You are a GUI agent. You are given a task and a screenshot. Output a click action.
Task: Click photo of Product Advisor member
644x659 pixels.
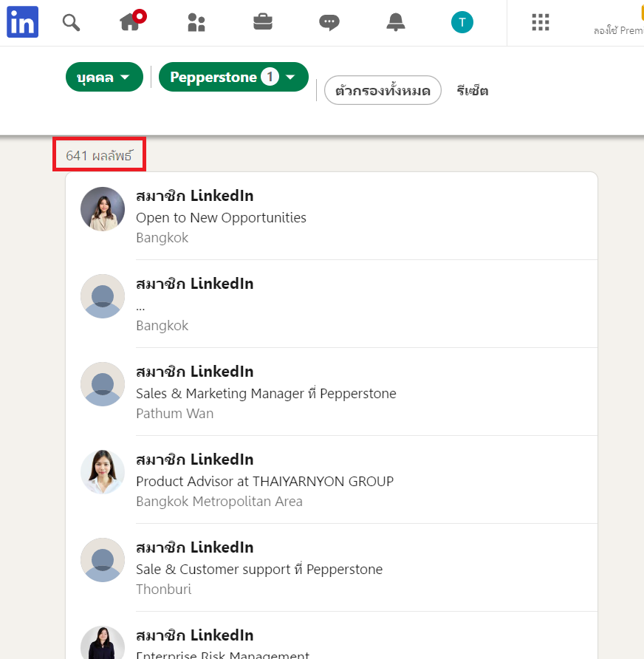103,472
